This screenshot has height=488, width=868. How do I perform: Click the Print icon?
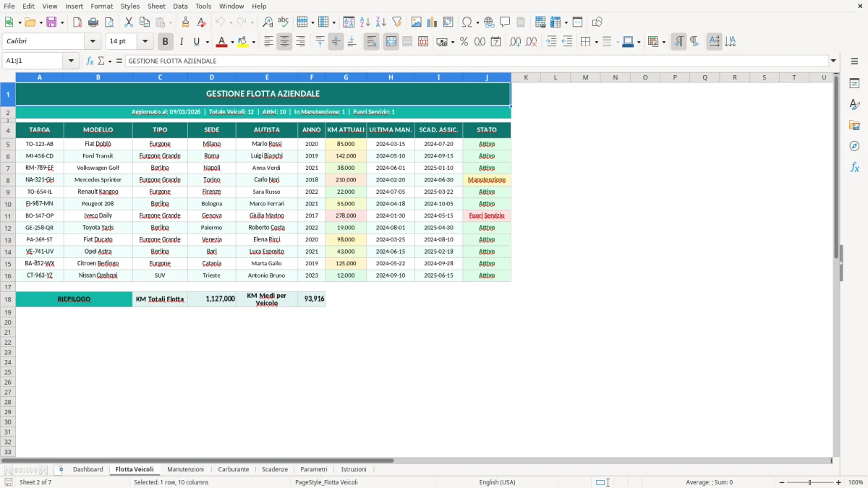point(93,22)
